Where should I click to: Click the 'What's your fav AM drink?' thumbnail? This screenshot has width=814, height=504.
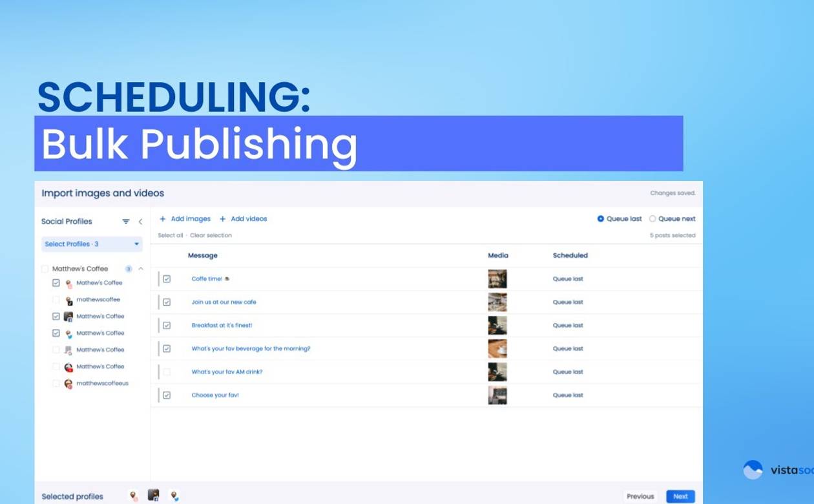click(497, 372)
